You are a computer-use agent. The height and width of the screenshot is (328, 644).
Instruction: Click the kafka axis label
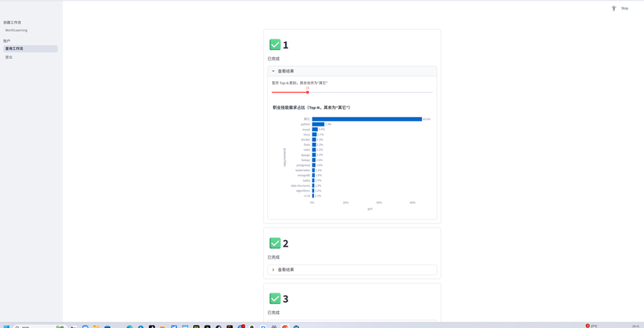[x=307, y=181]
